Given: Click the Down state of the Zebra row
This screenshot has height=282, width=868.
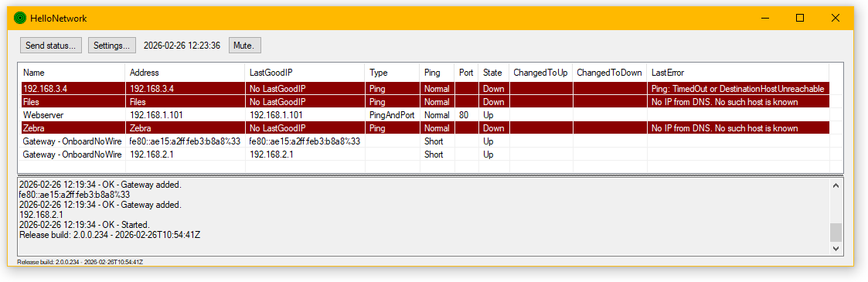Looking at the screenshot, I should (x=493, y=128).
